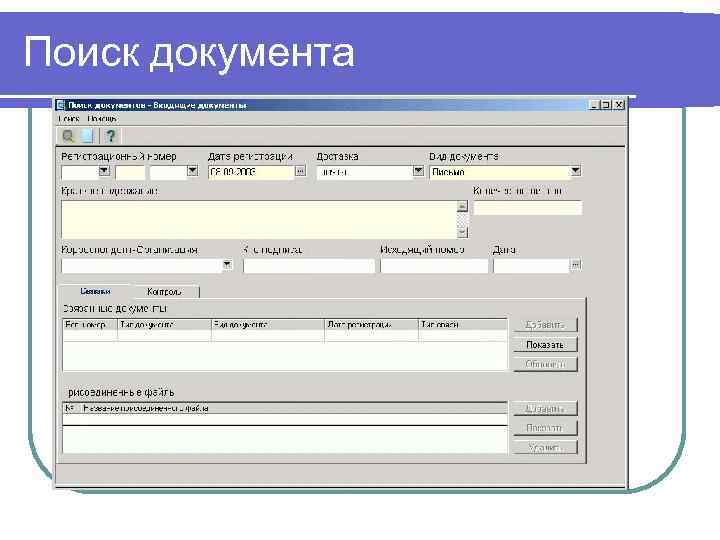Image resolution: width=720 pixels, height=540 pixels.
Task: Click the Исходящий номер input field
Action: tap(434, 266)
